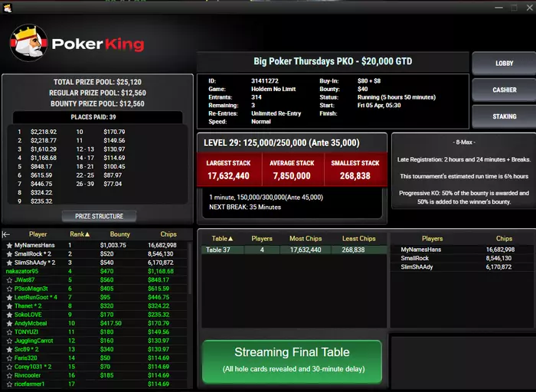Click the Unlimited Re-Entry text
Image resolution: width=536 pixels, height=392 pixels.
(276, 113)
